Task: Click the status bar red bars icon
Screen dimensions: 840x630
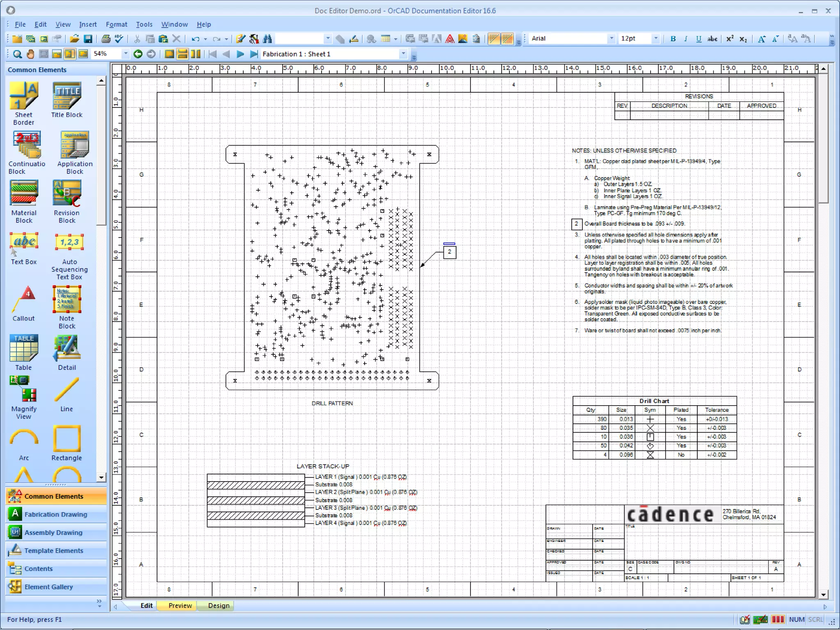Action: [778, 619]
